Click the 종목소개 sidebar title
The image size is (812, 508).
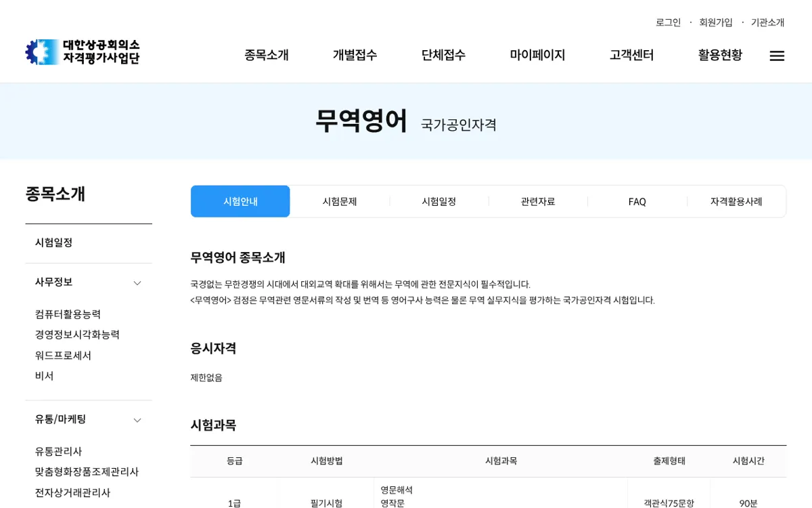click(x=55, y=194)
